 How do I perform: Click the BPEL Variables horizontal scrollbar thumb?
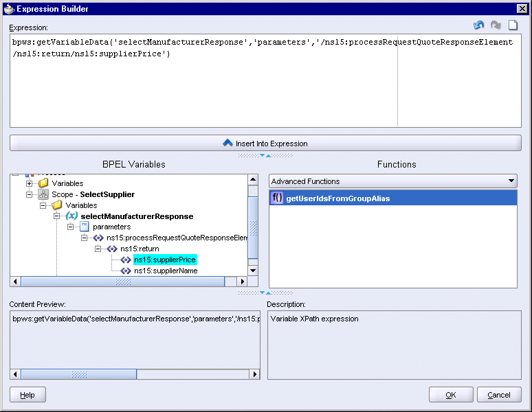point(123,282)
